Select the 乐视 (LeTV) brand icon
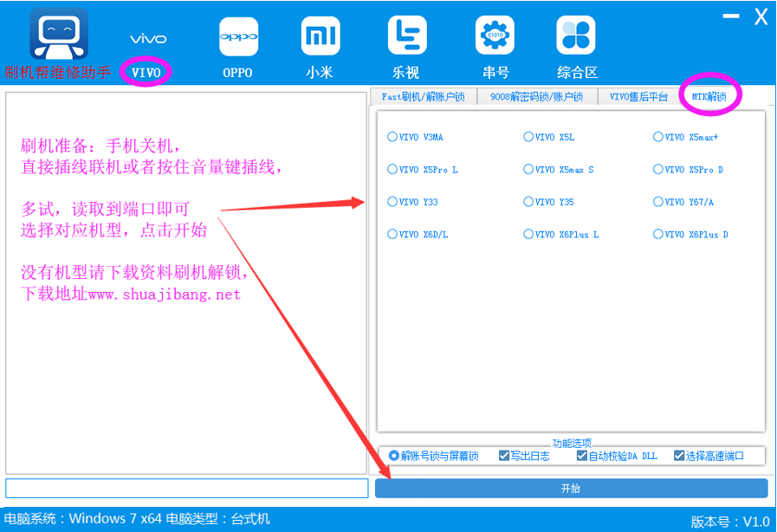The image size is (777, 532). (407, 36)
